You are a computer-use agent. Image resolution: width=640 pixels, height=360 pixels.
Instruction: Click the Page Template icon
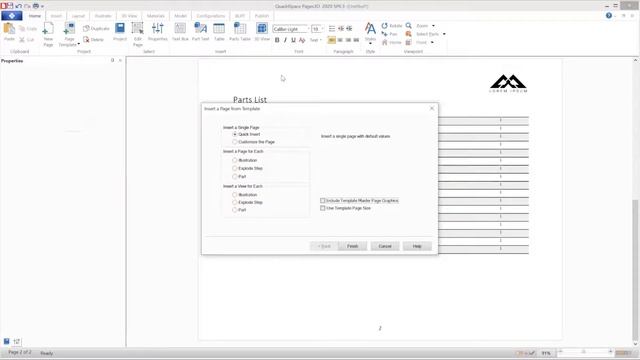pos(69,29)
